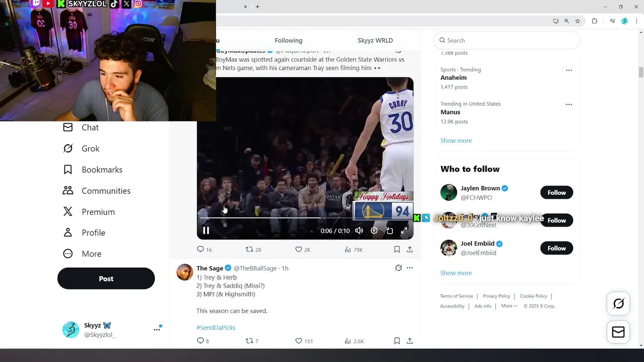The height and width of the screenshot is (362, 644).
Task: Close the current browser tab
Action: click(246, 7)
